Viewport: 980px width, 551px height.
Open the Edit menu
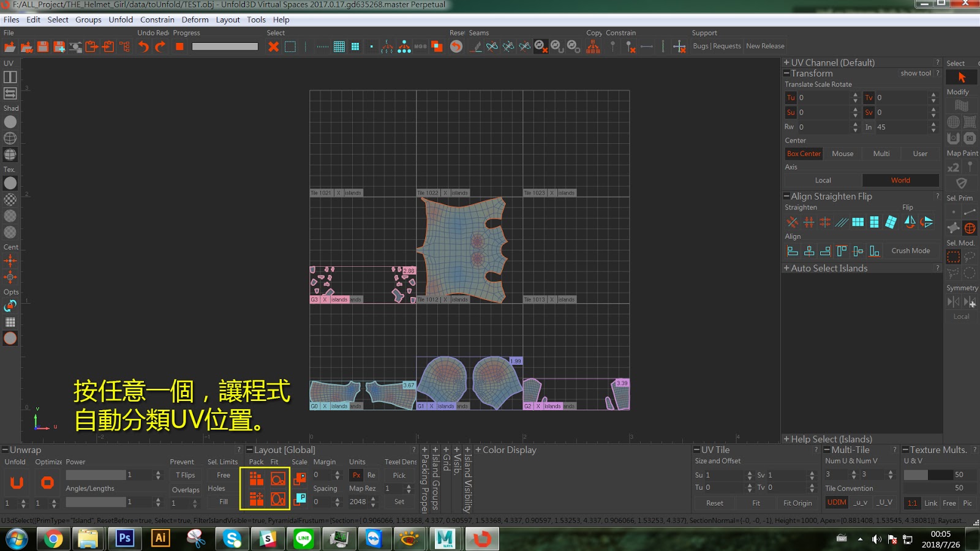(x=34, y=20)
